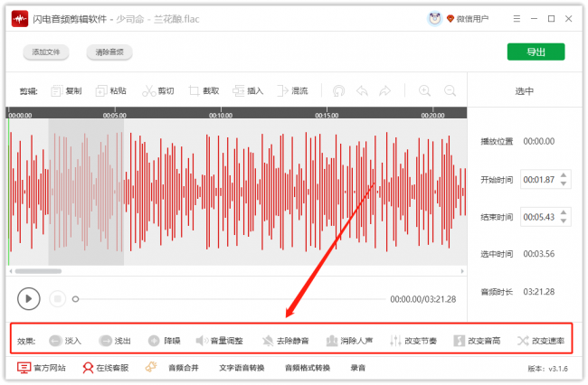This screenshot has height=385, width=588.
Task: Apply the Fade Out (浅出) effect
Action: [x=115, y=341]
